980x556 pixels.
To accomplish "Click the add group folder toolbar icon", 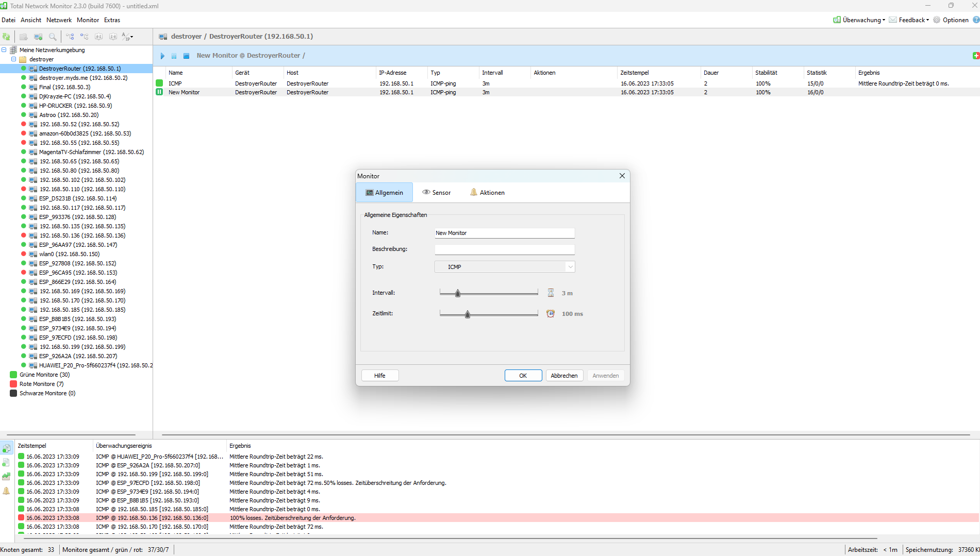I will (x=24, y=37).
